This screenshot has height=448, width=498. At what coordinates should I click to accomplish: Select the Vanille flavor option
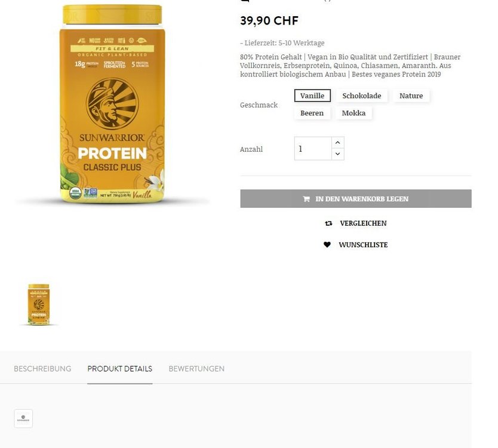312,96
